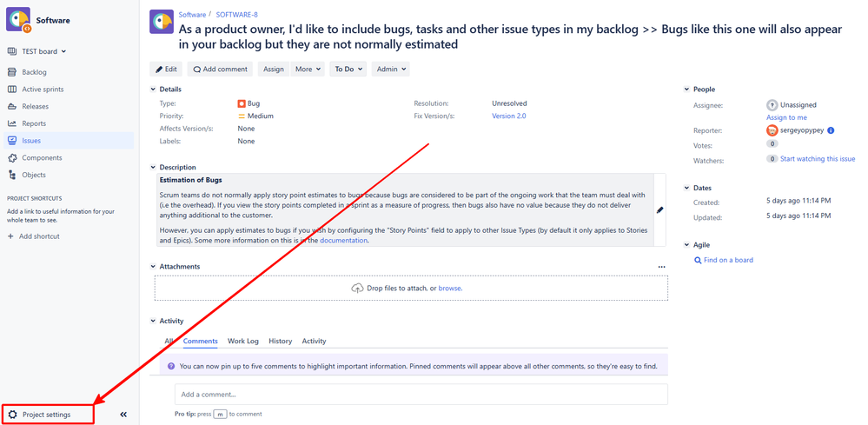Click the Unresolved resolution value
Image resolution: width=868 pixels, height=425 pixels.
pos(509,103)
